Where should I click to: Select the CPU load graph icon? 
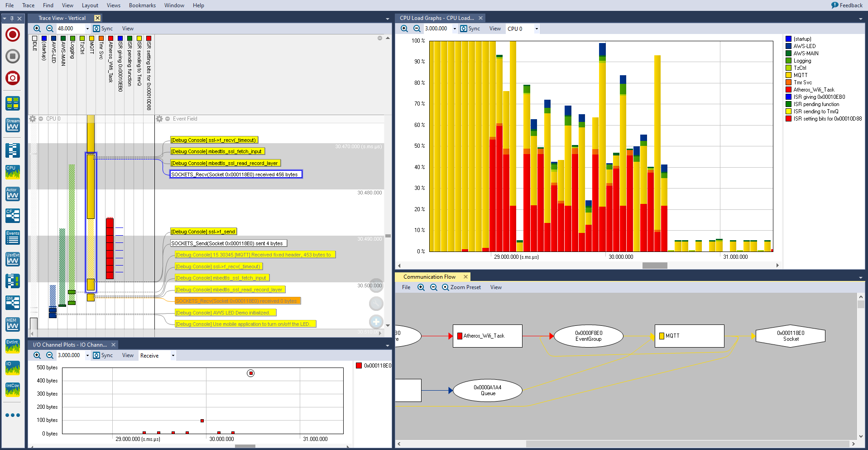12,172
